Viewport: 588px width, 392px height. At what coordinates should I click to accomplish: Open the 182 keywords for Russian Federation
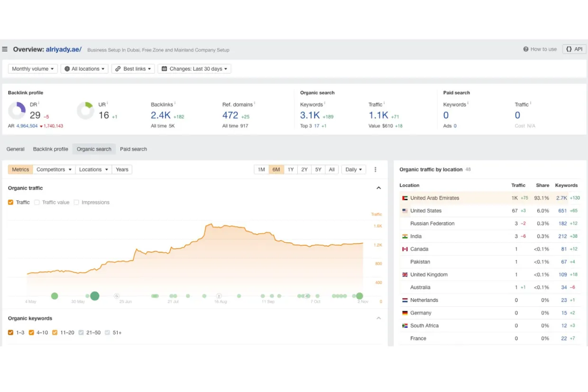click(x=562, y=224)
